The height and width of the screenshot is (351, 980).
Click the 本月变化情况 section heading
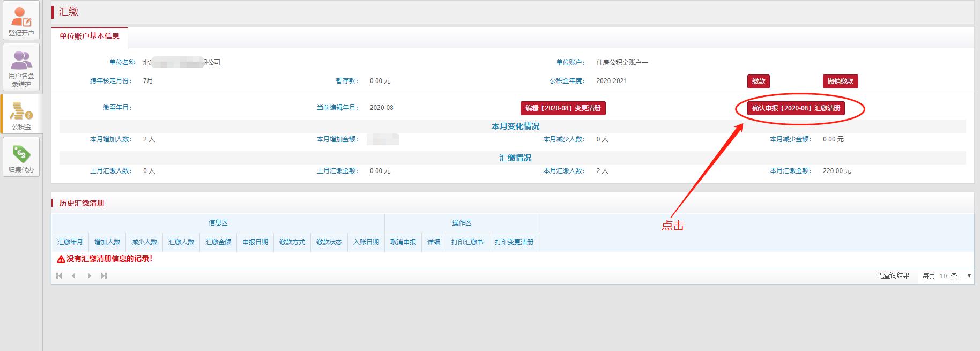click(515, 126)
